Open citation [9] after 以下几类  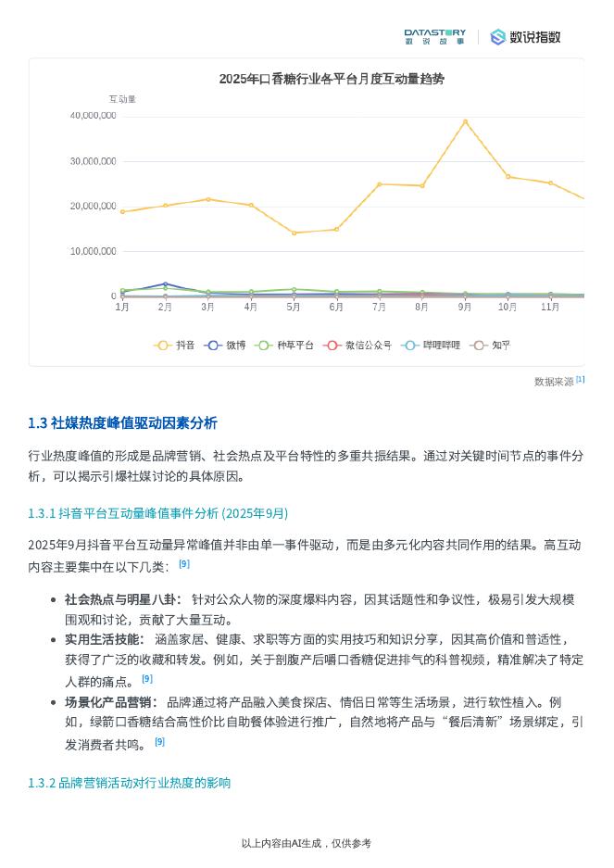pos(184,564)
